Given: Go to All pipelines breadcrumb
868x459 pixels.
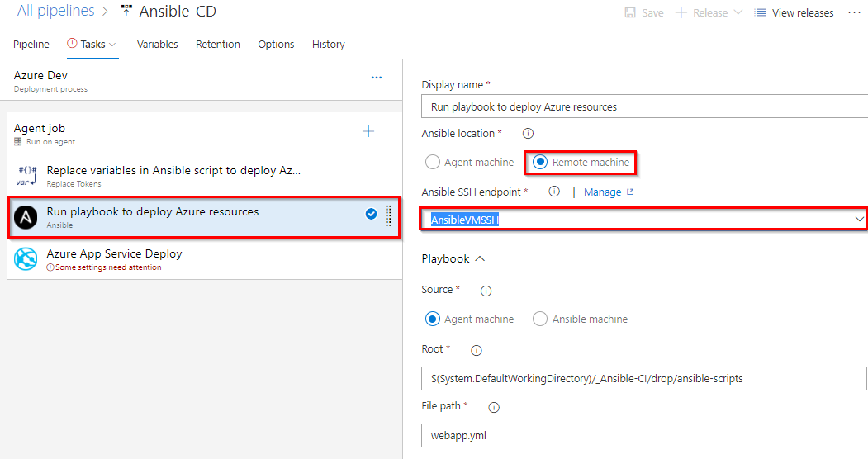Looking at the screenshot, I should 55,11.
